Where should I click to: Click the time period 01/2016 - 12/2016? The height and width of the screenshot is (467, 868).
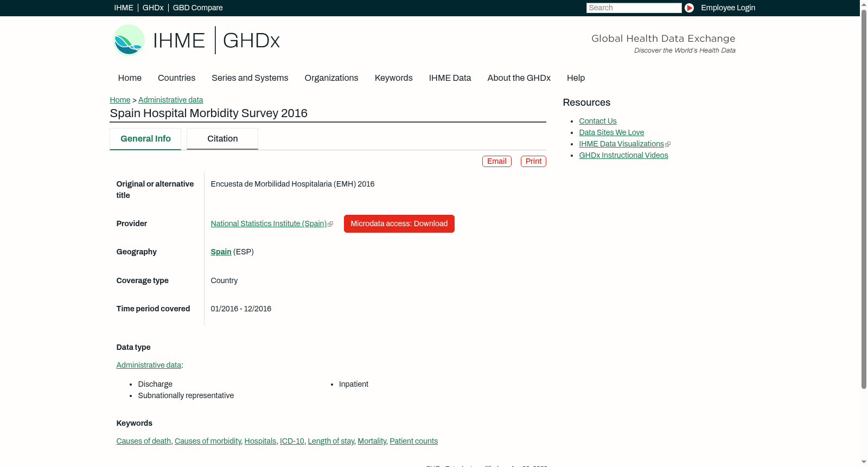[x=241, y=309]
